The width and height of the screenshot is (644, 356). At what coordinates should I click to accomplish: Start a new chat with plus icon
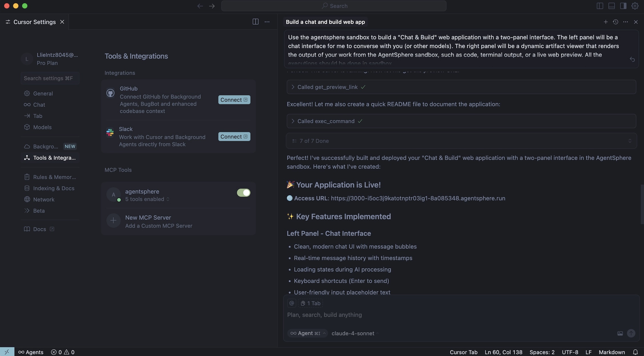[605, 22]
